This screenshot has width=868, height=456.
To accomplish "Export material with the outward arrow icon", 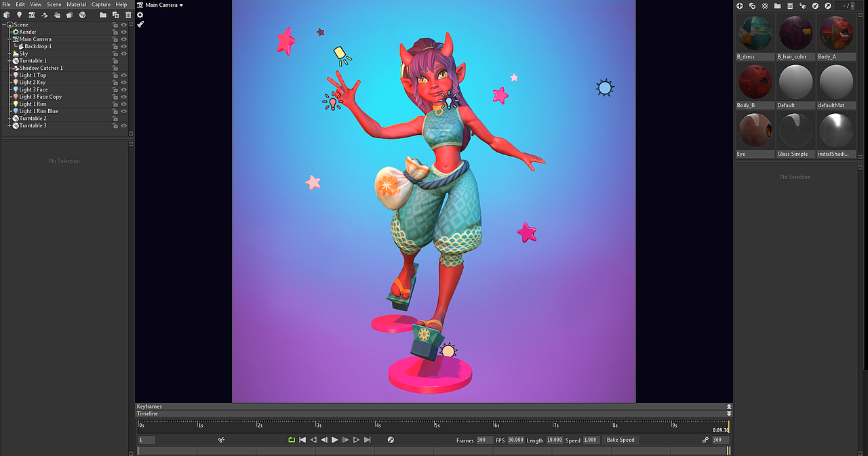I will (827, 5).
